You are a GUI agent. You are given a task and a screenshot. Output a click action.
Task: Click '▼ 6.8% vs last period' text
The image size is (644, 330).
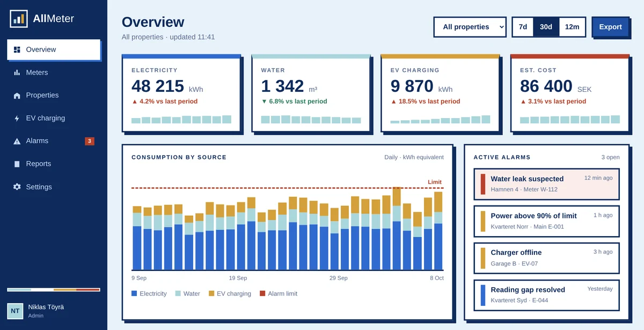pyautogui.click(x=294, y=101)
